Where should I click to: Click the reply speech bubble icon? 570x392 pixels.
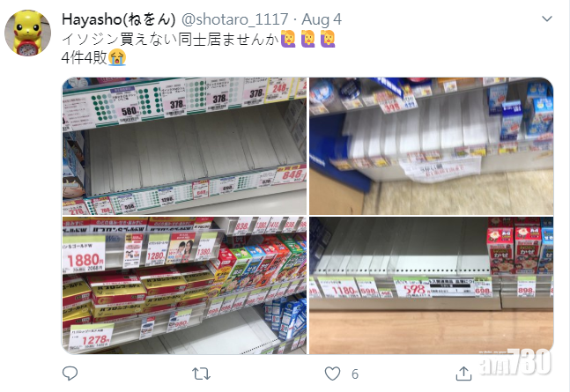[x=70, y=374]
